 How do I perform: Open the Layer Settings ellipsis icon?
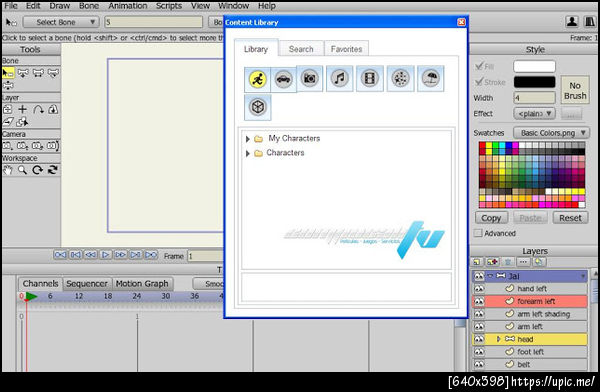click(x=523, y=262)
